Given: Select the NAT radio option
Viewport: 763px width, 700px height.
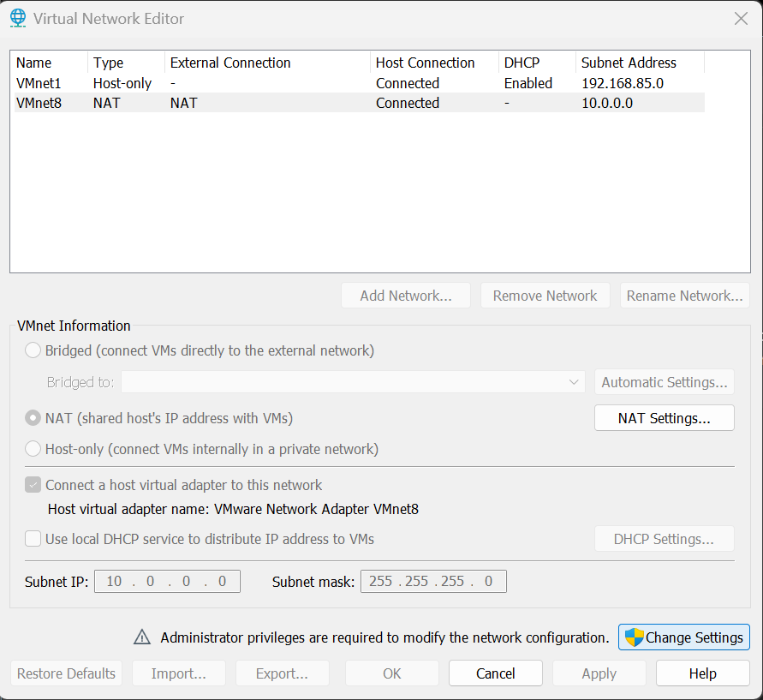Looking at the screenshot, I should pos(33,418).
